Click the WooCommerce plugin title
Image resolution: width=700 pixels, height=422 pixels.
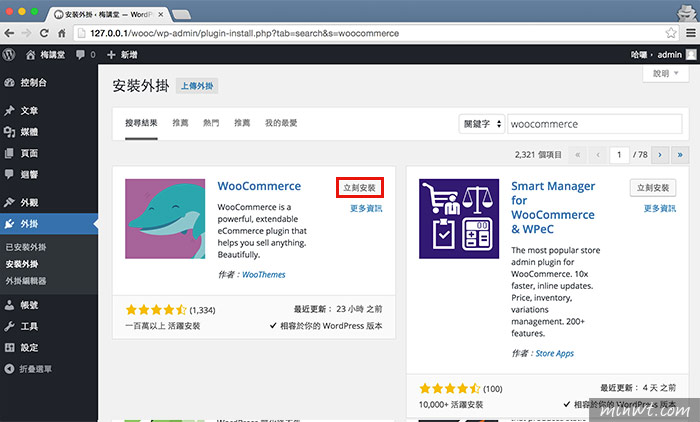(x=259, y=186)
